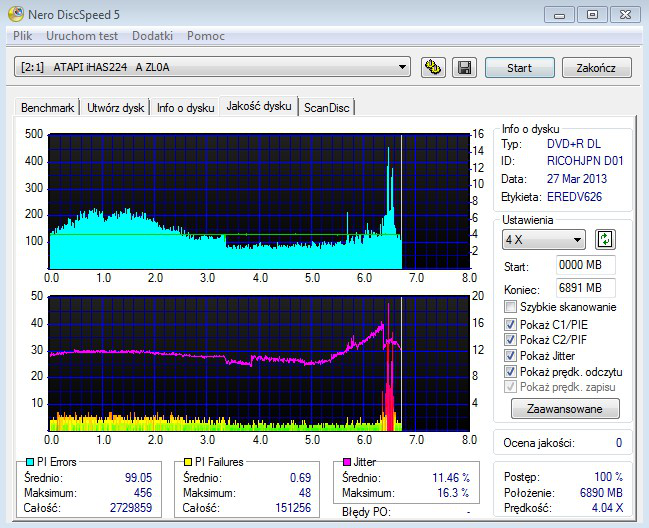
Task: Click disc ID RICOHJPN D01 text
Action: (585, 161)
